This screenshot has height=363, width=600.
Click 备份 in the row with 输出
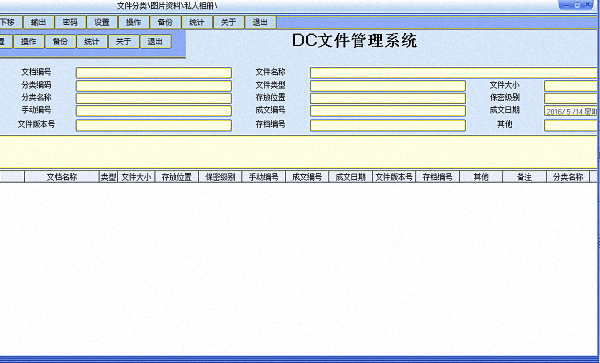tap(165, 22)
